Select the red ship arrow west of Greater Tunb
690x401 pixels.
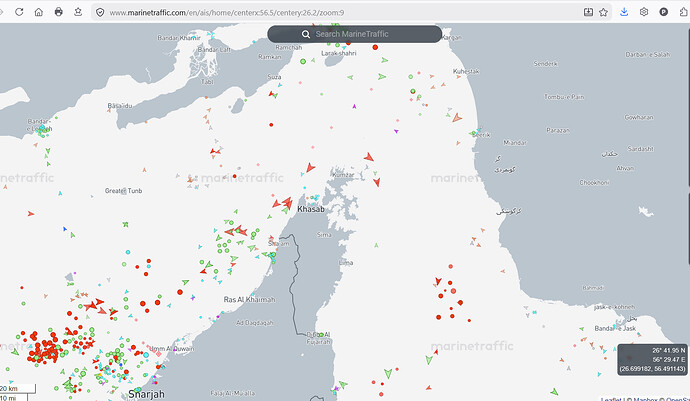pos(31,213)
